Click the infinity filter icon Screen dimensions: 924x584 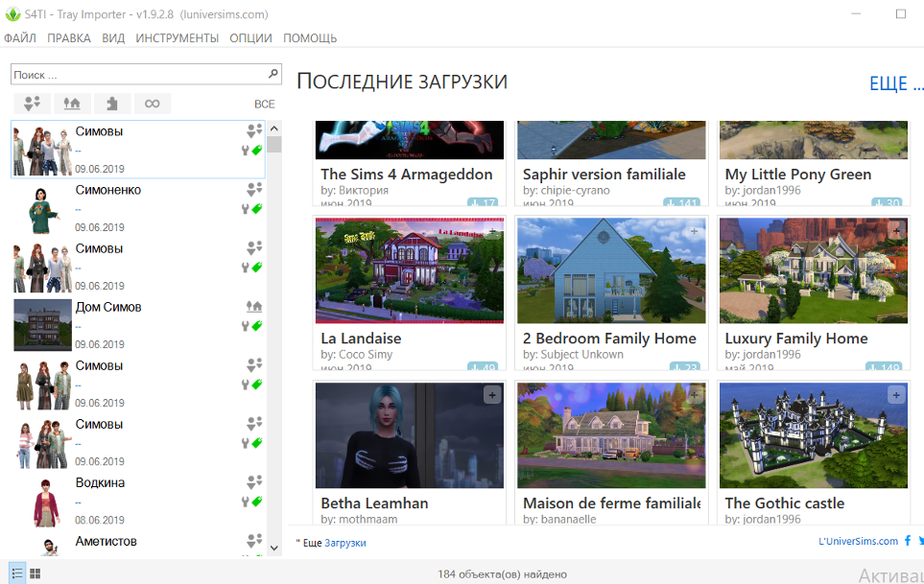152,104
